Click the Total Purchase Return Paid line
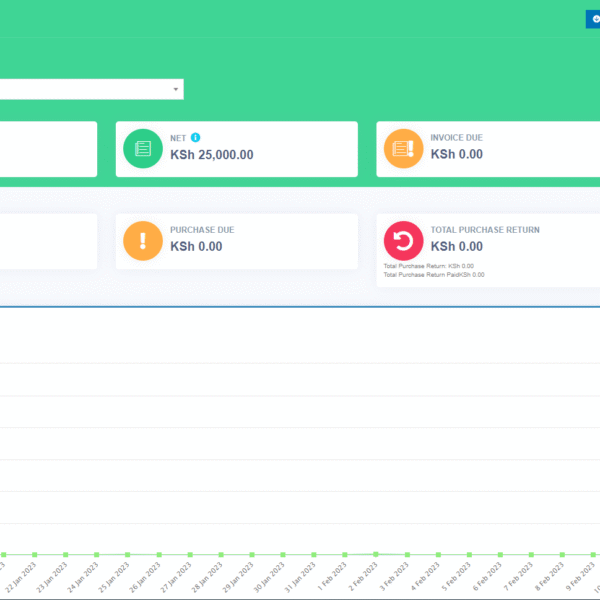Screen dimensions: 600x600 pos(434,274)
